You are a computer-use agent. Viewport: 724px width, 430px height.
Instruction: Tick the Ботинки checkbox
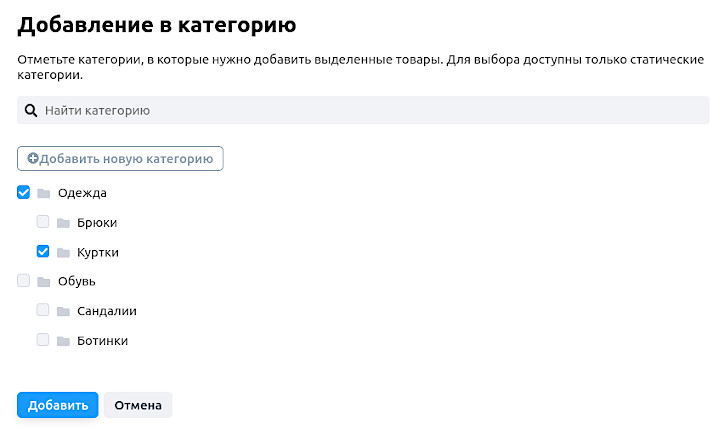click(43, 340)
